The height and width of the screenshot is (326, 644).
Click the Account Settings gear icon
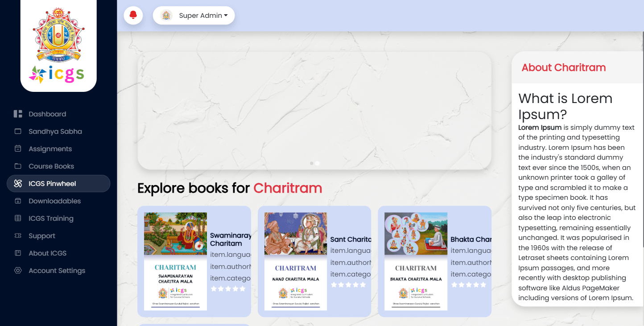tap(18, 270)
